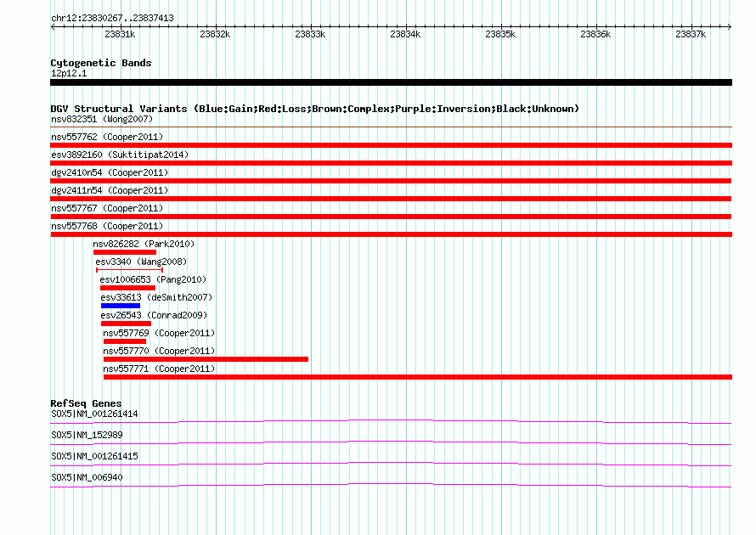Viewport: 756px width, 535px height.
Task: Click the 12p12.1 band label
Action: [x=69, y=73]
